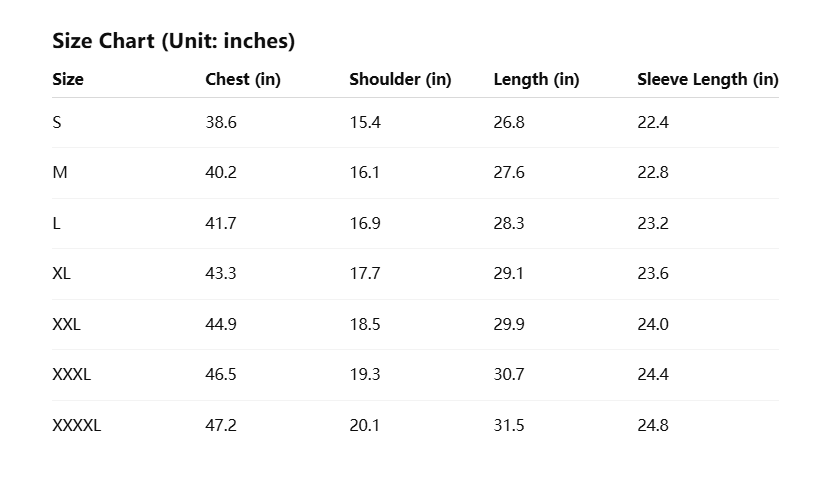Viewport: 828px width, 480px height.
Task: Click chest value 38.6 for size S
Action: tap(221, 123)
